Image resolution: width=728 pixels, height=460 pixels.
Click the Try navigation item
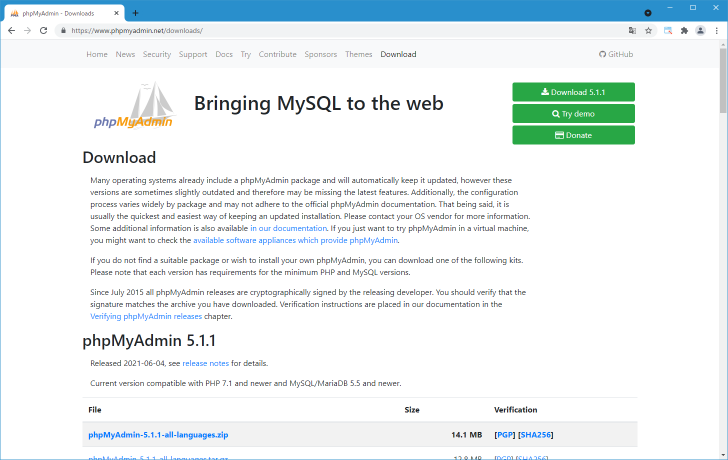(x=246, y=54)
